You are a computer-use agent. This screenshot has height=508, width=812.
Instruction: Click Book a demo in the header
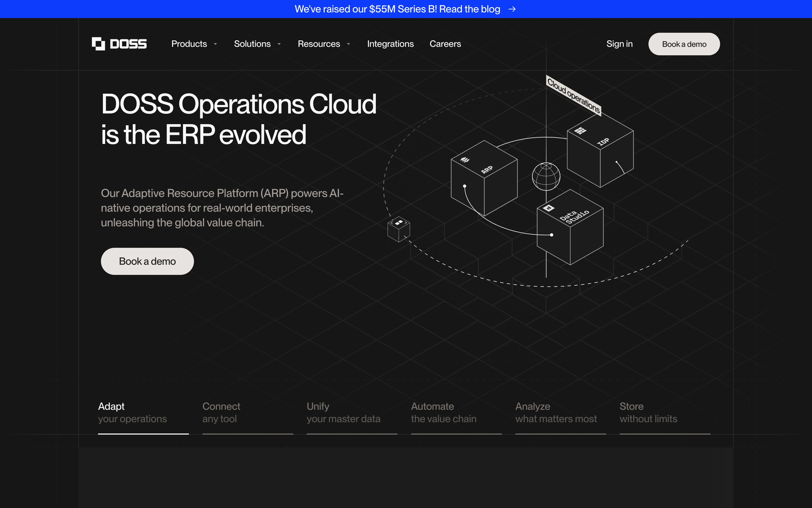coord(684,44)
